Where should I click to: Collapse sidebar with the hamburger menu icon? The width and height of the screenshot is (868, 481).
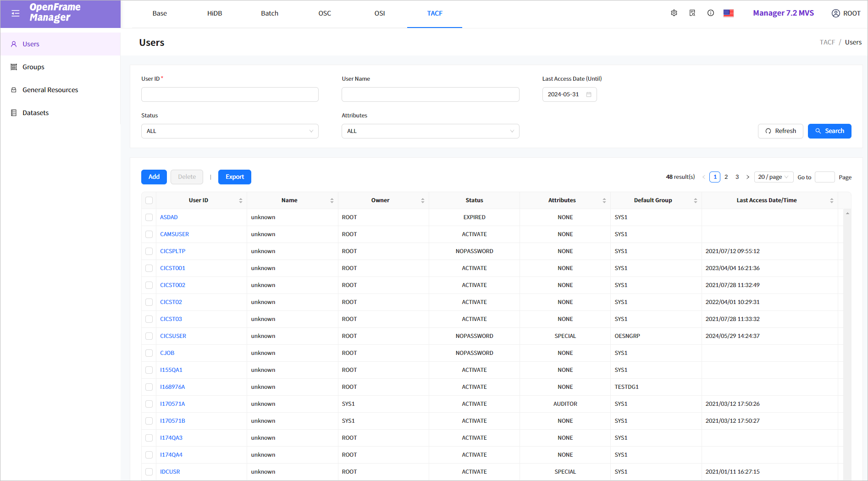tap(16, 13)
